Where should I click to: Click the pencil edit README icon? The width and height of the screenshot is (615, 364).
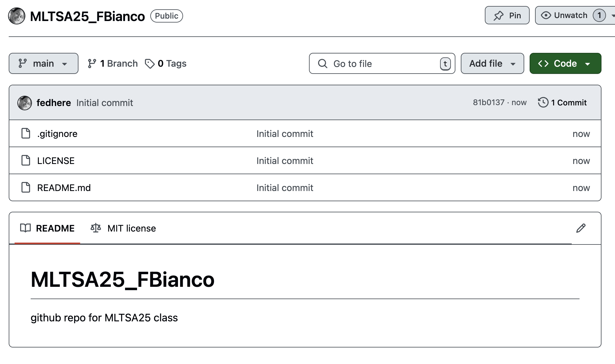click(581, 228)
